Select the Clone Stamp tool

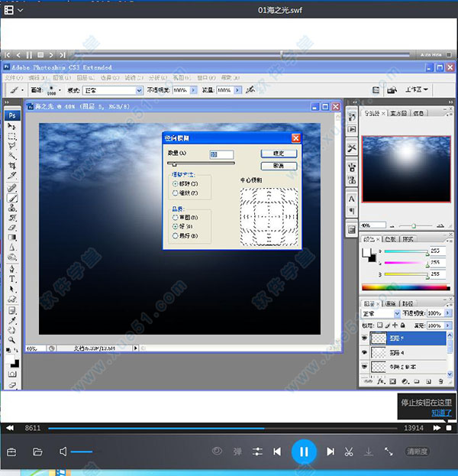coord(12,208)
